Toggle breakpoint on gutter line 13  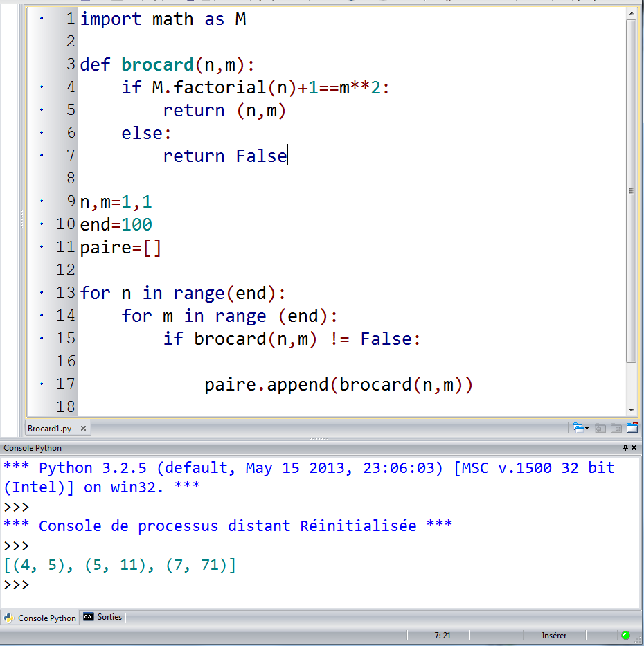(42, 293)
